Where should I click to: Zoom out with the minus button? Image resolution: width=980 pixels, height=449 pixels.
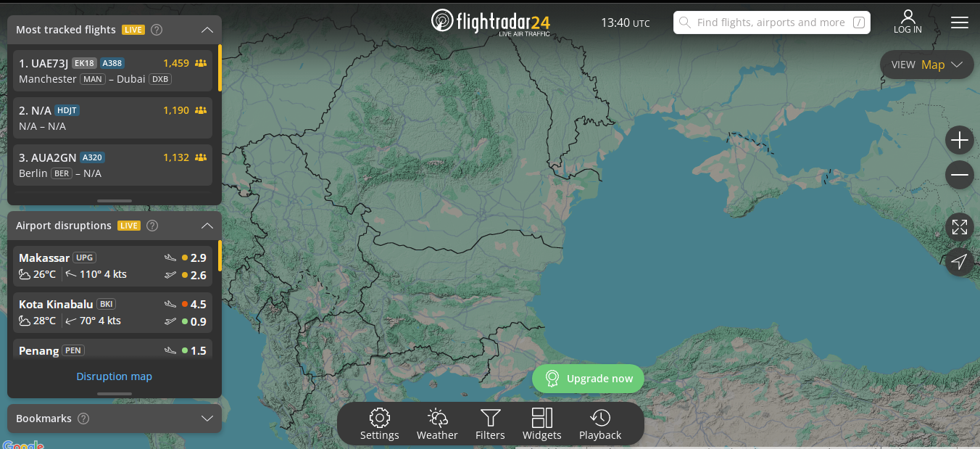pos(960,175)
